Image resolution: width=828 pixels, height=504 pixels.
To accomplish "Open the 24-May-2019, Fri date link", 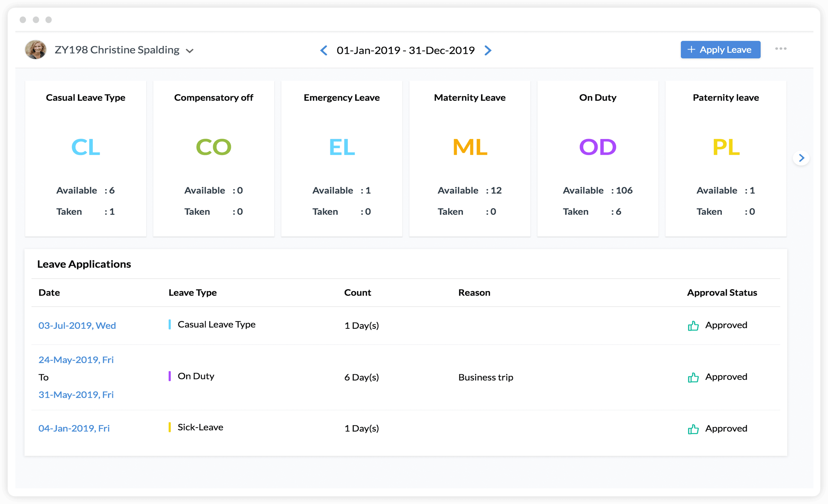I will (76, 360).
